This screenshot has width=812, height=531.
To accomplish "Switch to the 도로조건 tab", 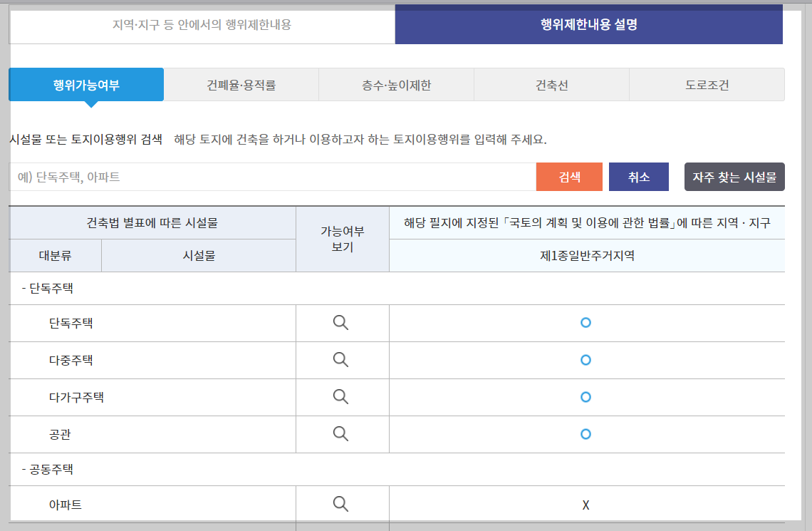I will 707,84.
